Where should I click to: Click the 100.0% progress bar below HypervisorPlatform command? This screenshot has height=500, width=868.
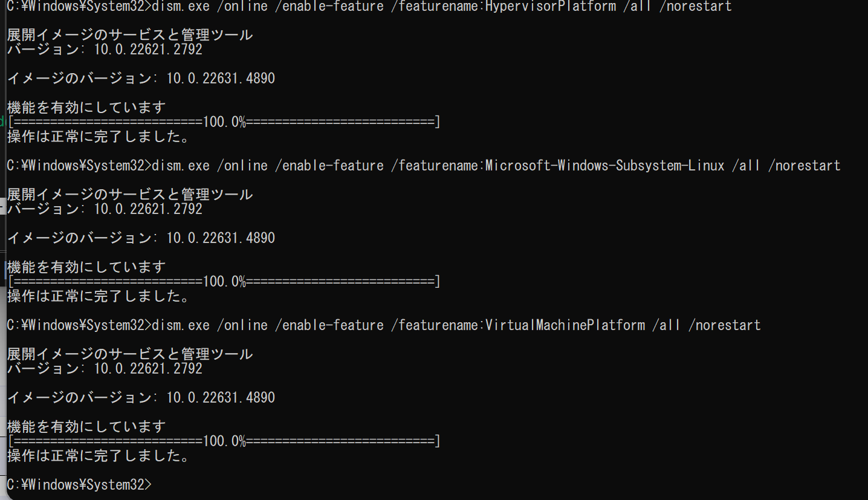click(x=224, y=122)
